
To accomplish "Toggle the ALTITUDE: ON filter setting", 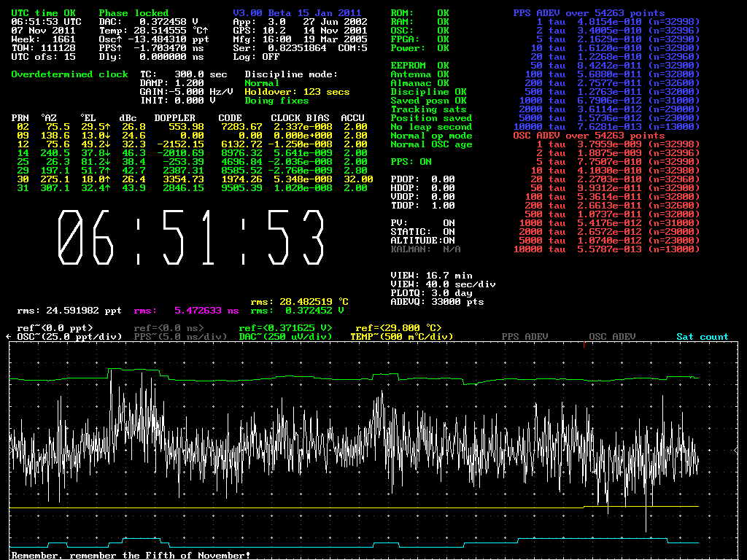I will click(422, 241).
